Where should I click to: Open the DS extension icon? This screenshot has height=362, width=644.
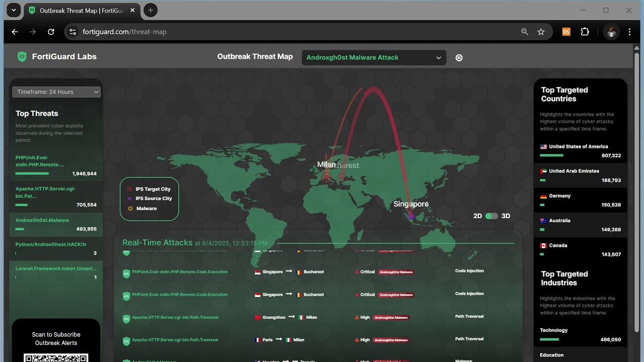(x=566, y=32)
